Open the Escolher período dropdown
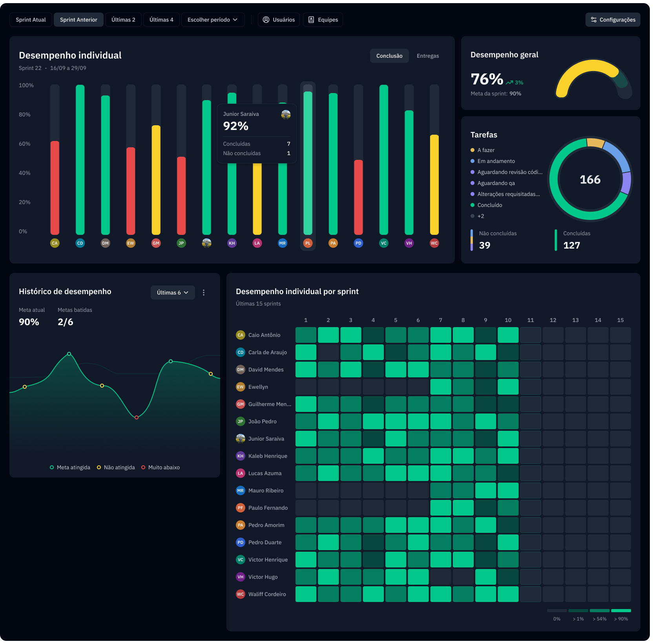This screenshot has height=644, width=653. [213, 20]
